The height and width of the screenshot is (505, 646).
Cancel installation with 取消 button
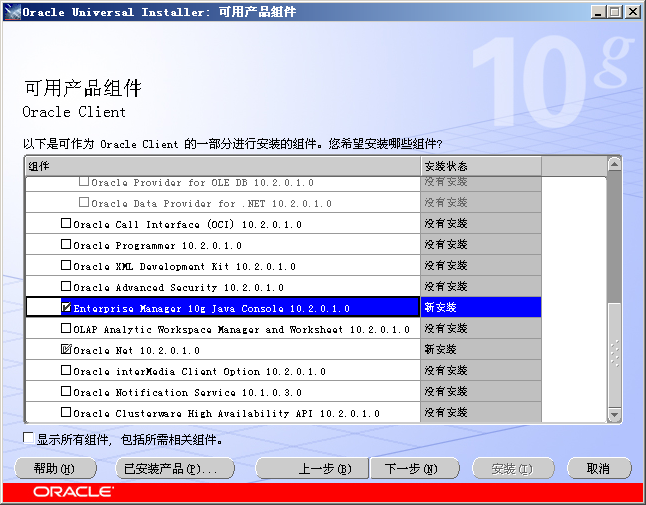click(599, 469)
